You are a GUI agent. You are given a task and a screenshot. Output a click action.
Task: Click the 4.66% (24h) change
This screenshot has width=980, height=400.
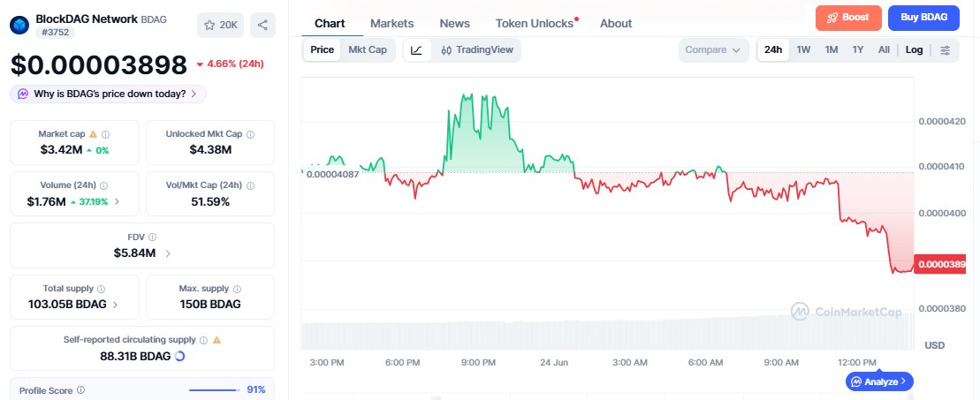click(230, 64)
